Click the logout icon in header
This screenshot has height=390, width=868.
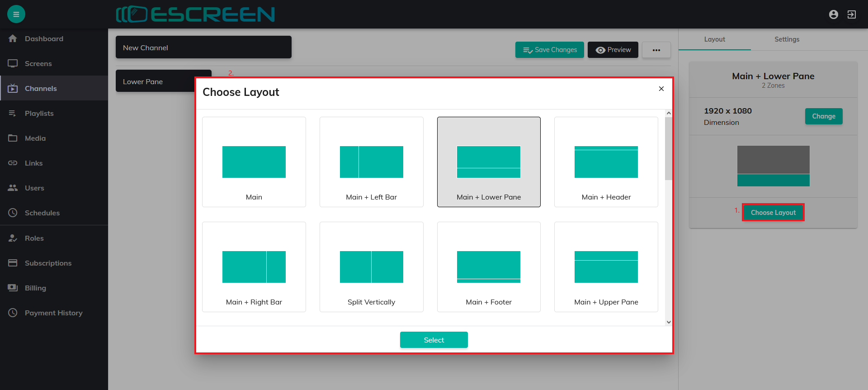coord(852,14)
